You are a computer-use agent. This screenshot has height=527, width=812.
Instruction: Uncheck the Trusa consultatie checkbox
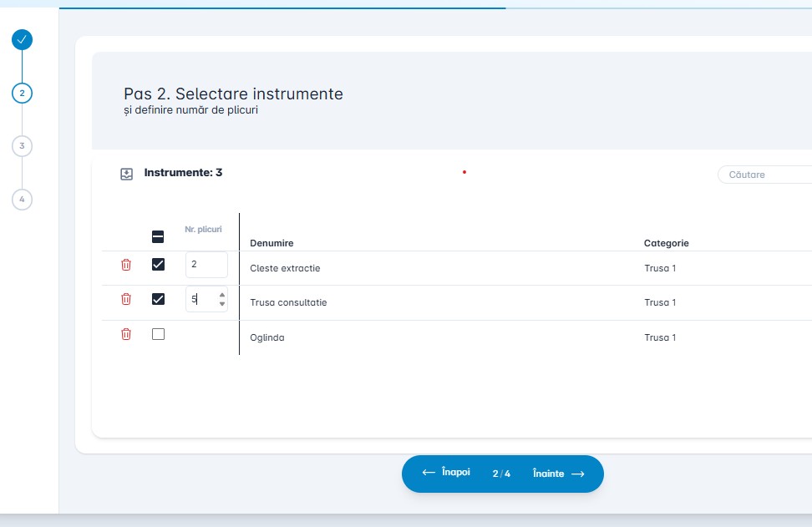158,299
